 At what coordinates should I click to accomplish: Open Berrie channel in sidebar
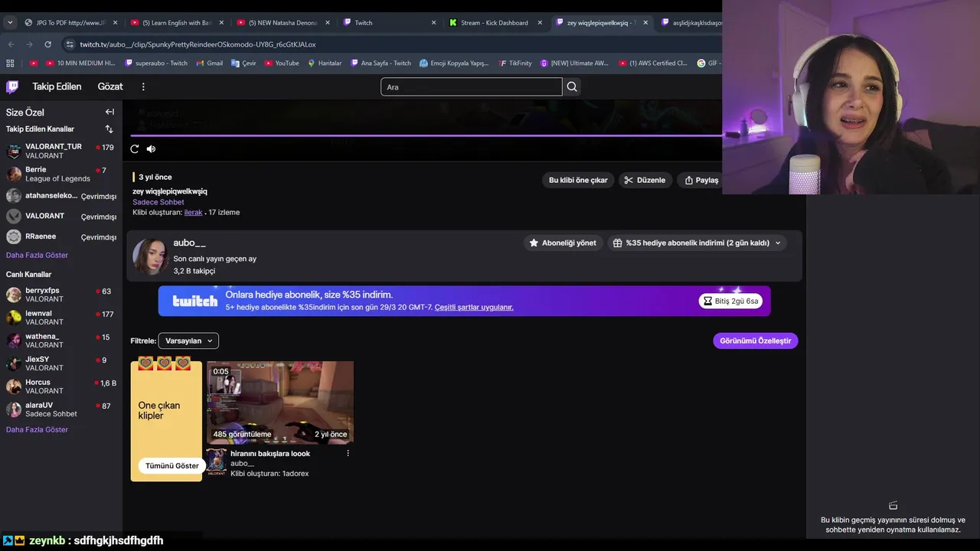pyautogui.click(x=60, y=174)
